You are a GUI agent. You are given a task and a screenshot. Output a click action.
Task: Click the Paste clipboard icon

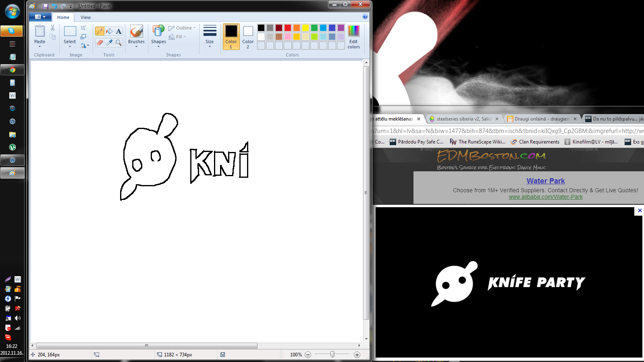point(40,31)
